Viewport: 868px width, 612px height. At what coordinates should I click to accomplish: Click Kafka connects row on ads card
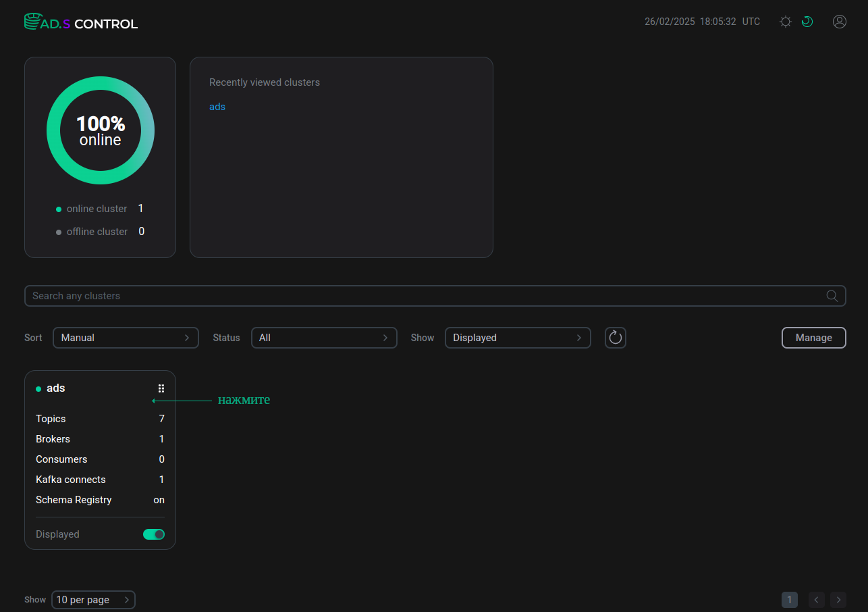click(100, 480)
